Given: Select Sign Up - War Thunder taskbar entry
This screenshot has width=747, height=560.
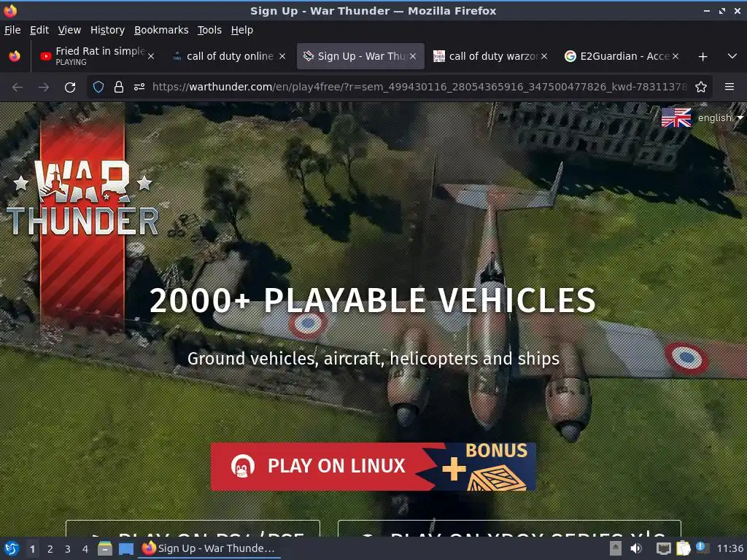Looking at the screenshot, I should (x=209, y=548).
